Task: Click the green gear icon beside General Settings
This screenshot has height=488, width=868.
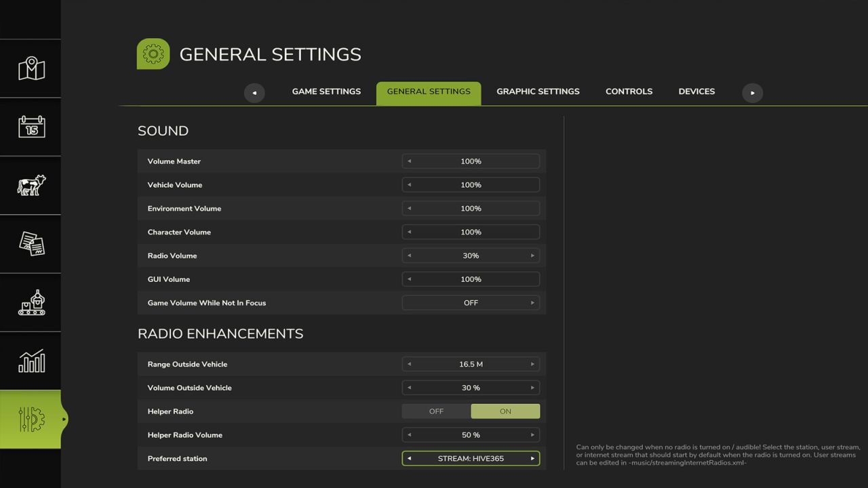Action: tap(153, 54)
